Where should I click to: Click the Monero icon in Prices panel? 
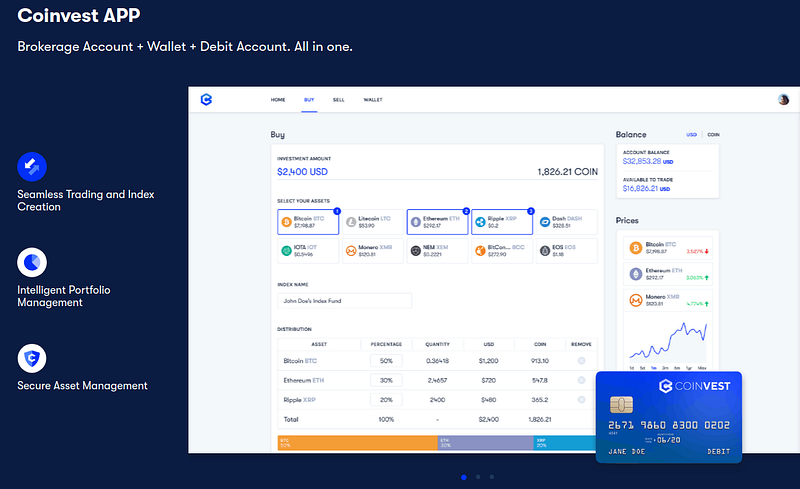635,300
